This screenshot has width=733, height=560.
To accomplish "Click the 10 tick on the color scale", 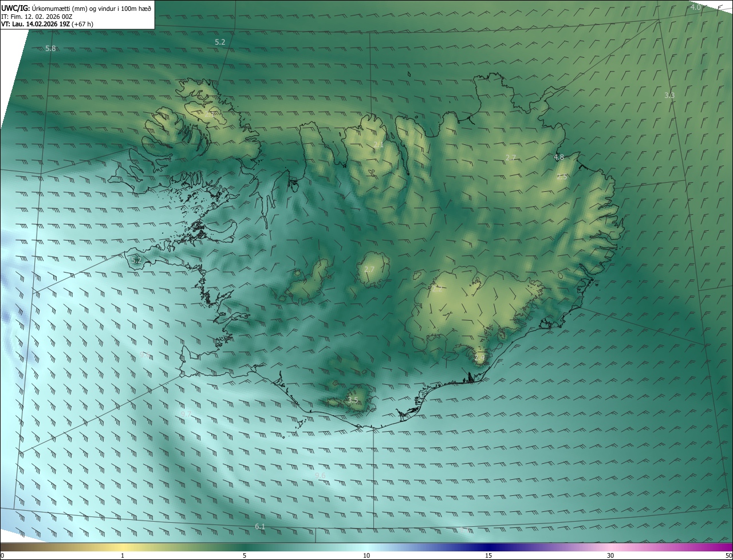I will point(366,555).
